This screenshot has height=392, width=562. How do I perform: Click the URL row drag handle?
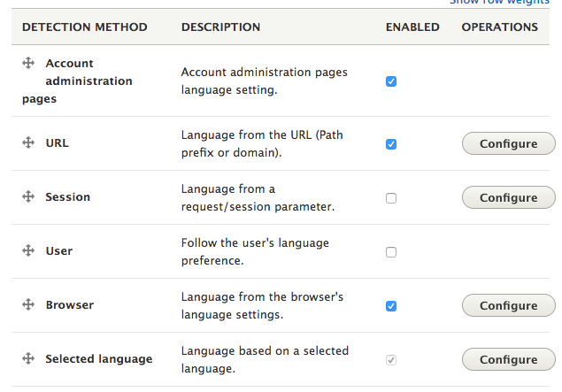pyautogui.click(x=28, y=143)
